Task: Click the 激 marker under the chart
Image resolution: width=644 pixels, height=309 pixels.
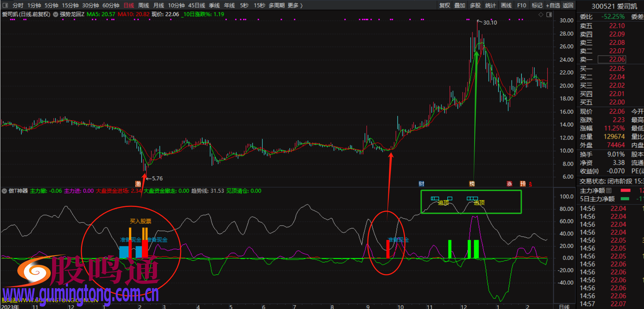Action: (138, 184)
